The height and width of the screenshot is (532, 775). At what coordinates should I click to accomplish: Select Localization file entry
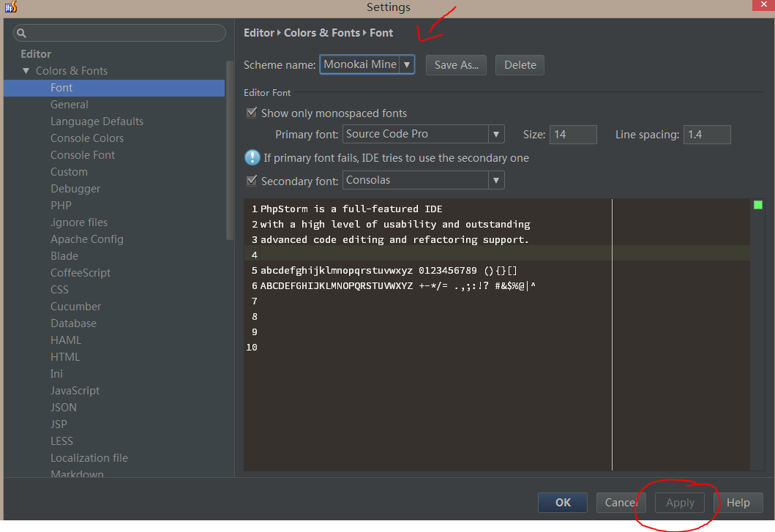[x=89, y=458]
